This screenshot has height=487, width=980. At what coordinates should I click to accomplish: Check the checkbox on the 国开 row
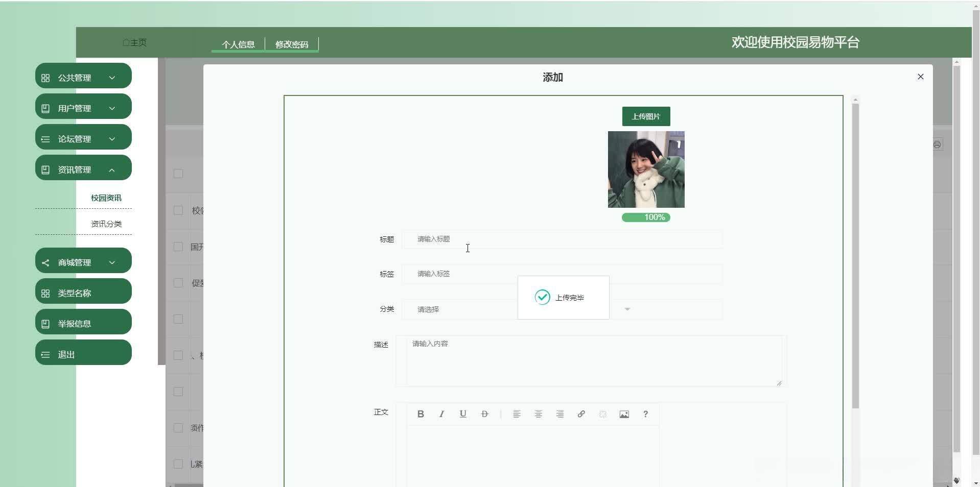[178, 246]
